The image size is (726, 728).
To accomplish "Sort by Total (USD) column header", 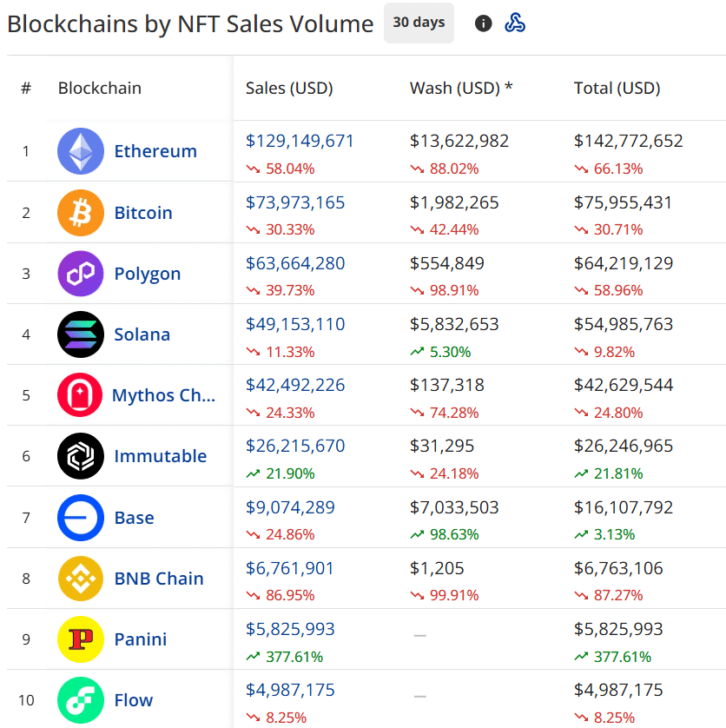I will point(617,88).
